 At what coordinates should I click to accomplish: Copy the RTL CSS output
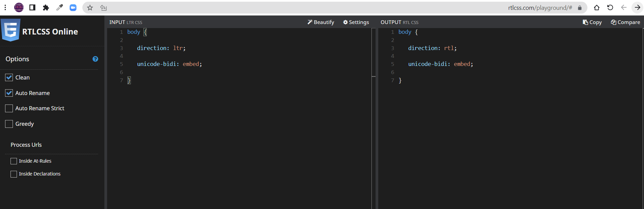click(x=592, y=22)
